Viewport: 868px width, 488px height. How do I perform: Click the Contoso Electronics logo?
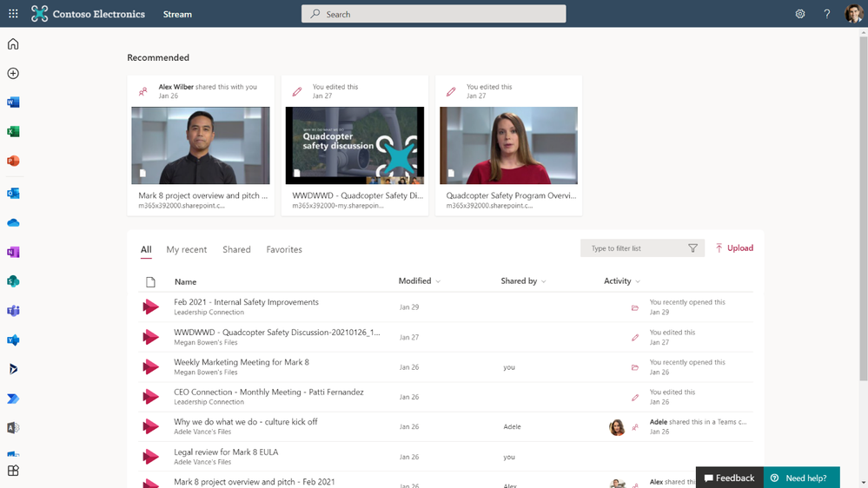click(88, 14)
